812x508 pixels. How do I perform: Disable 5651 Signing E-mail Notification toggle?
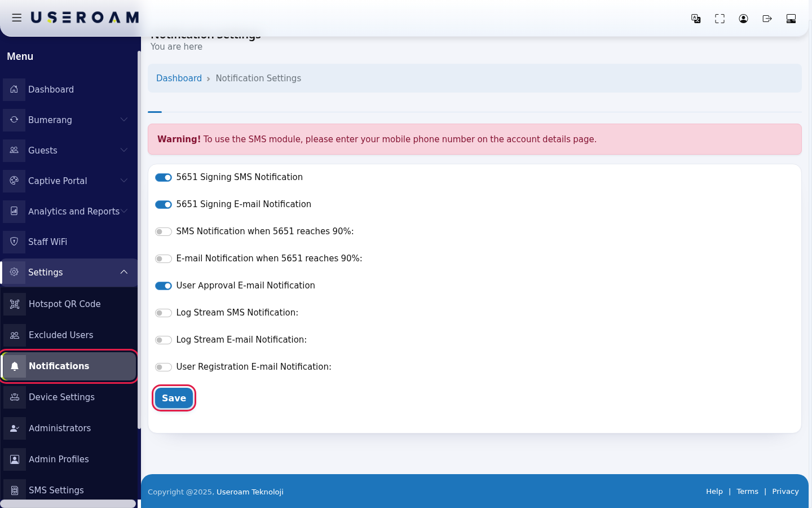pyautogui.click(x=164, y=204)
